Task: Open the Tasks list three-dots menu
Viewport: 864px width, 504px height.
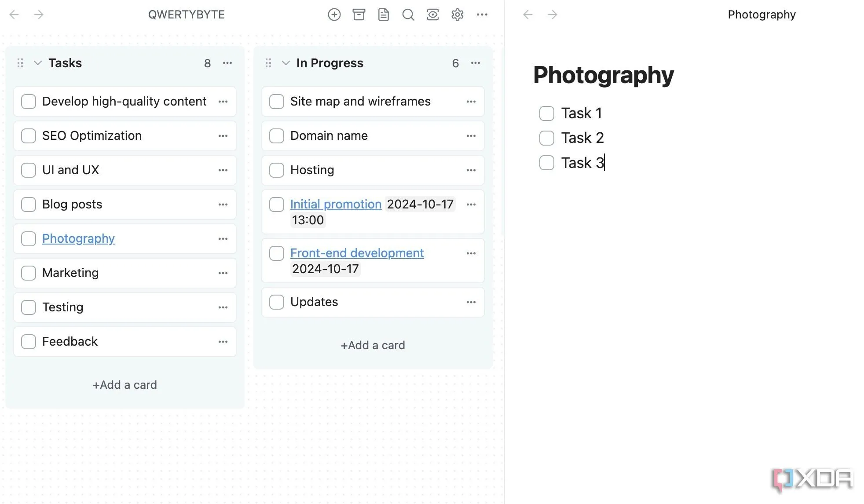Action: (227, 63)
